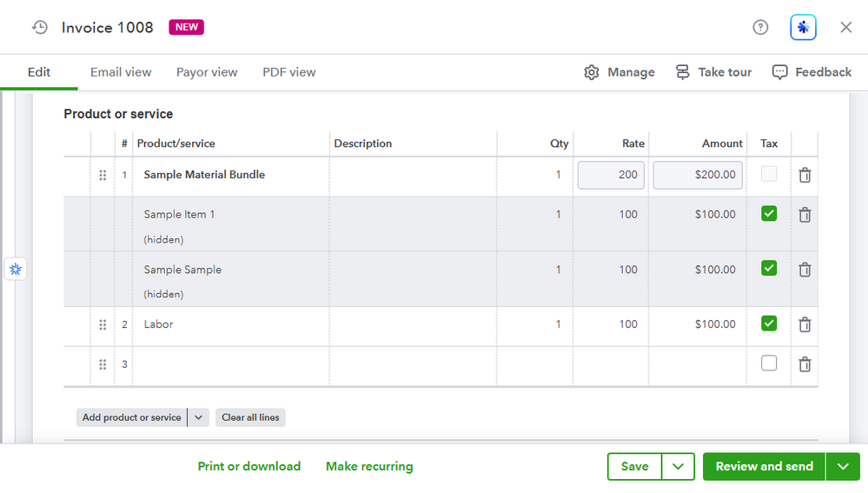Uncheck tax for Labor line
Screen dimensions: 868x493
[769, 323]
